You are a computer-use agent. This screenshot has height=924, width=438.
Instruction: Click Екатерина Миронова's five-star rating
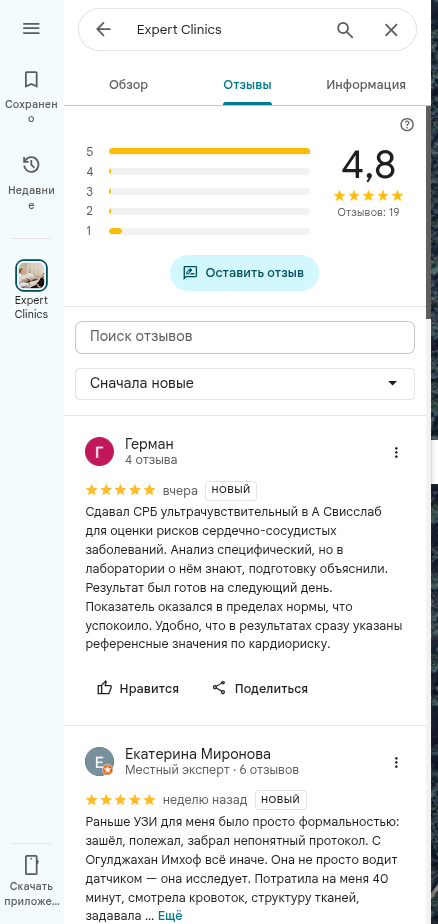(x=120, y=800)
